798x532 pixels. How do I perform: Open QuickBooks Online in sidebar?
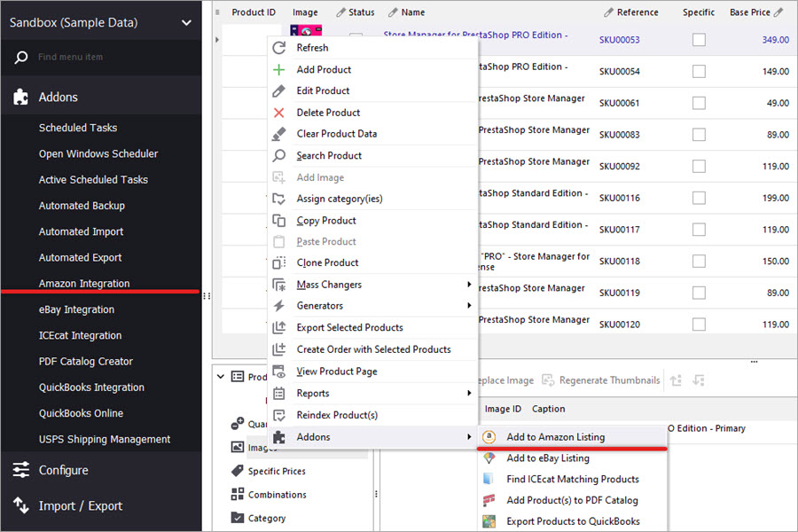81,413
